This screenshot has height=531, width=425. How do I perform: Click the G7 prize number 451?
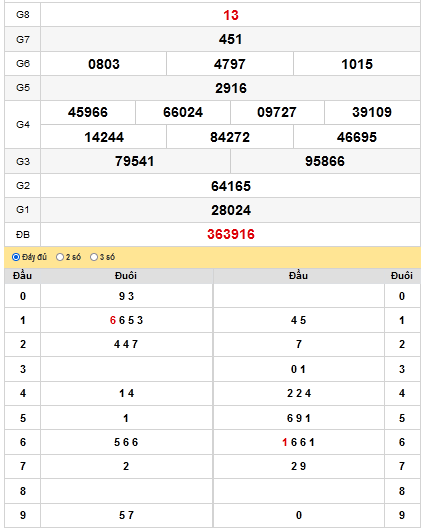pos(230,39)
